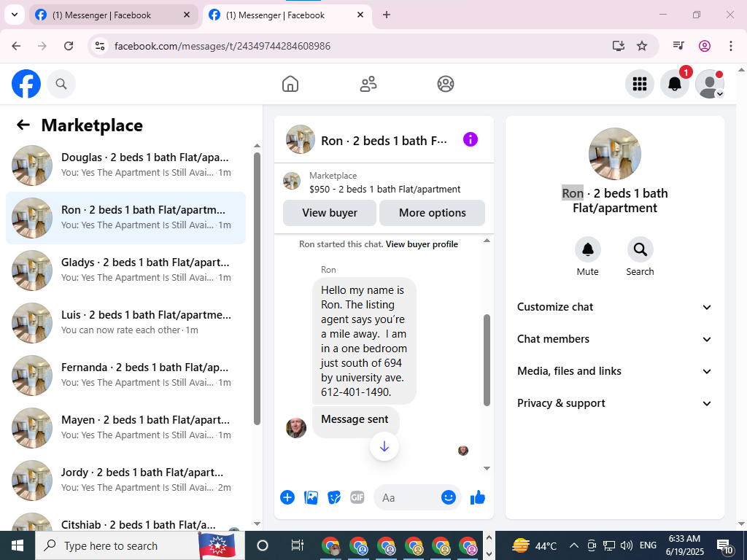
Task: Expand Media, files and links section
Action: (614, 371)
